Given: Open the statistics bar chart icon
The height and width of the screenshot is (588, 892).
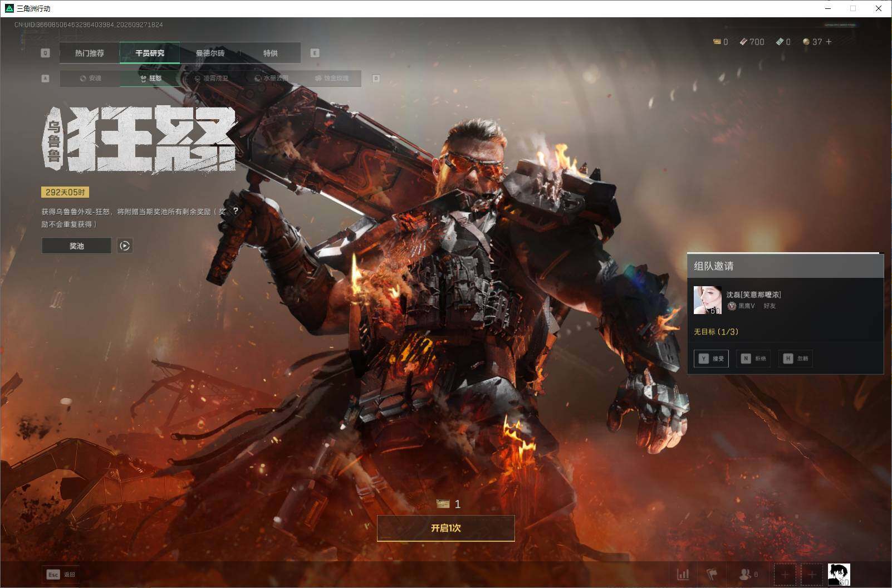Looking at the screenshot, I should 683,575.
